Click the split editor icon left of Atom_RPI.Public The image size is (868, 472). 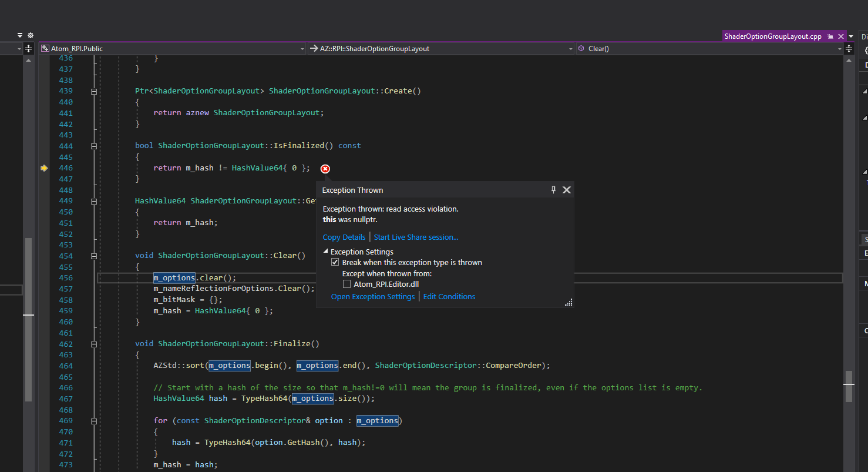tap(28, 48)
